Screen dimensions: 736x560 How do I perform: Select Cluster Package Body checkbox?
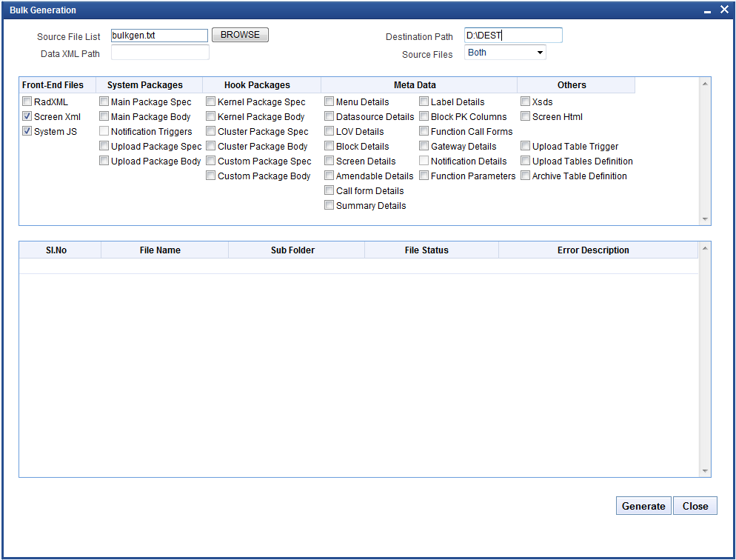tap(211, 146)
